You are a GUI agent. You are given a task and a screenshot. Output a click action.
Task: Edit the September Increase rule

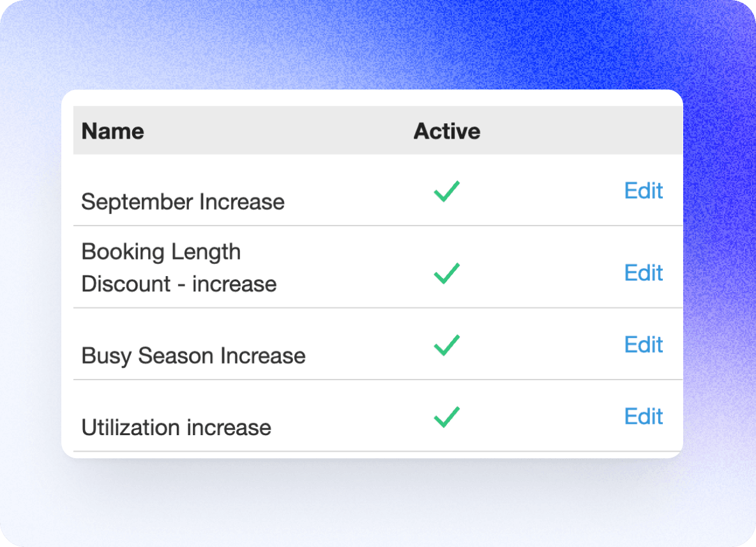pyautogui.click(x=644, y=191)
